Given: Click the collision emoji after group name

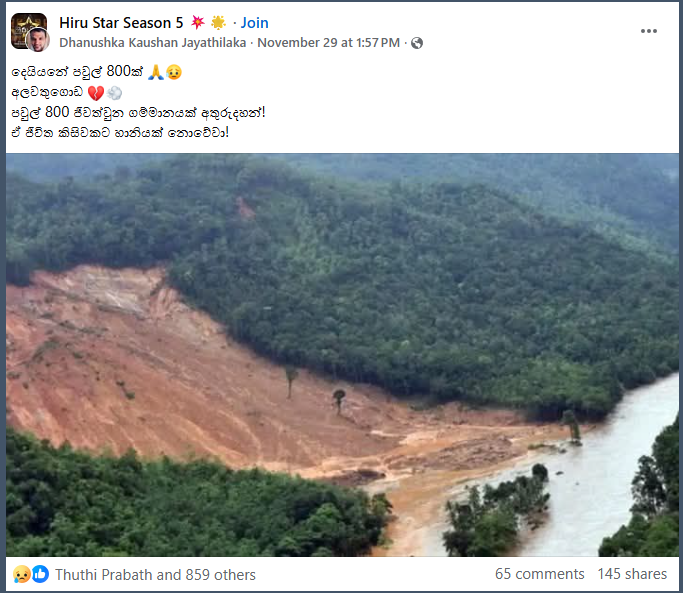Looking at the screenshot, I should click(x=197, y=22).
